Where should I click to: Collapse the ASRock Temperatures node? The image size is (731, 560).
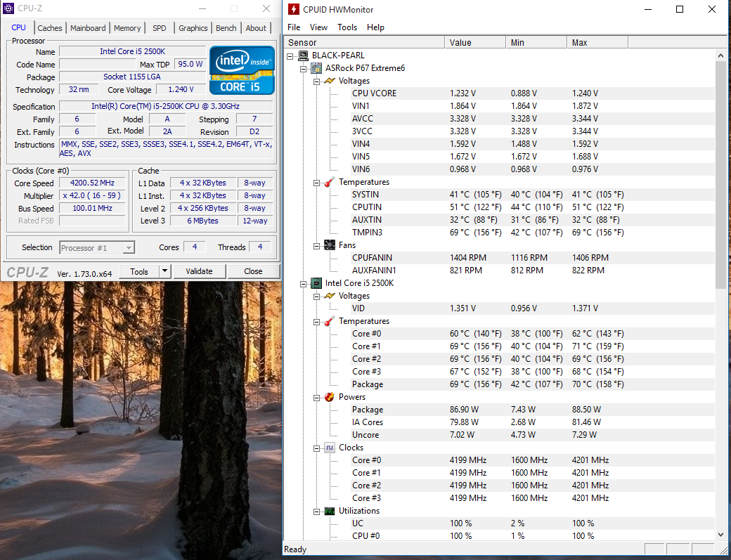point(316,183)
